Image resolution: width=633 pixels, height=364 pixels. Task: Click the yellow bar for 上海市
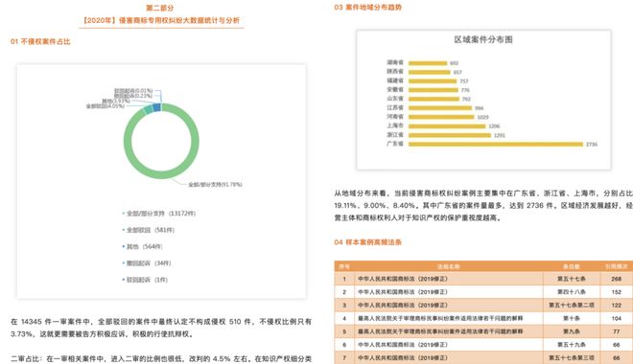pyautogui.click(x=447, y=126)
